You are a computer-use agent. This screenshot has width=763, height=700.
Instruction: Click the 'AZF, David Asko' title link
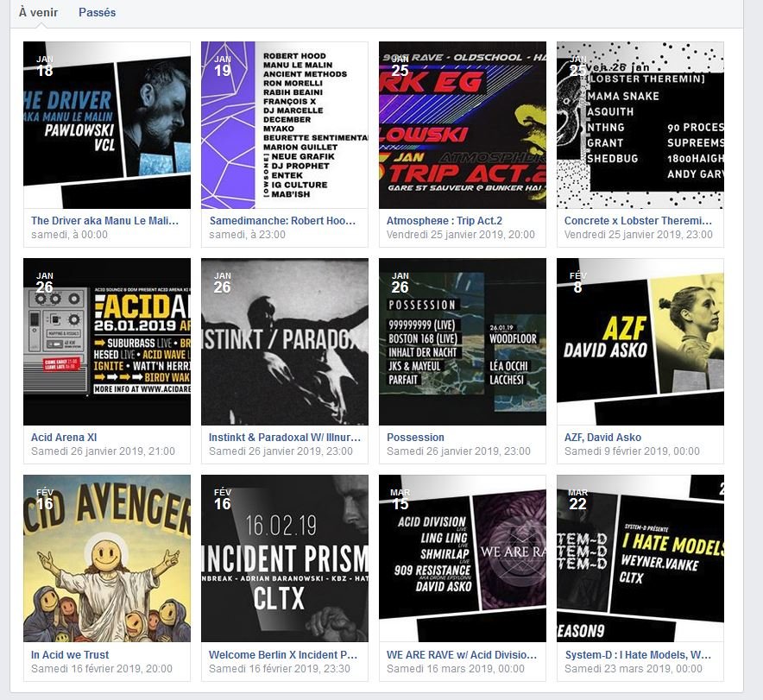(x=602, y=438)
